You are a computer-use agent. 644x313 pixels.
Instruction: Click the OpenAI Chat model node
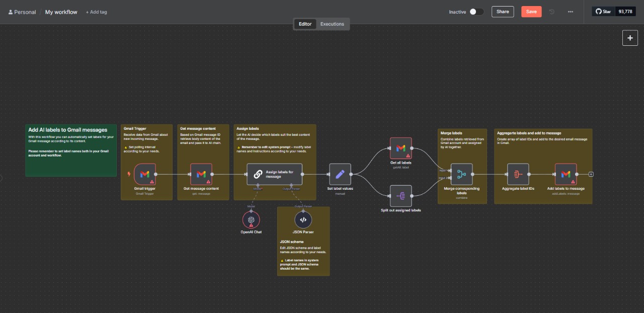251,220
